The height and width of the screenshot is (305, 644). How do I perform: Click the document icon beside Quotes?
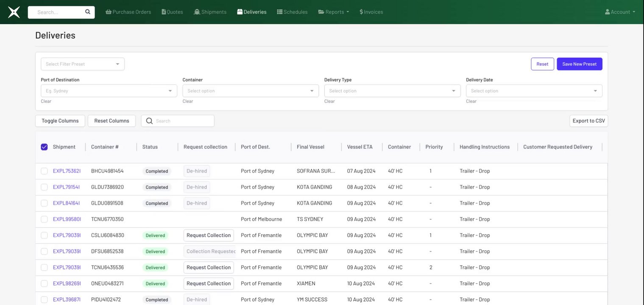164,12
